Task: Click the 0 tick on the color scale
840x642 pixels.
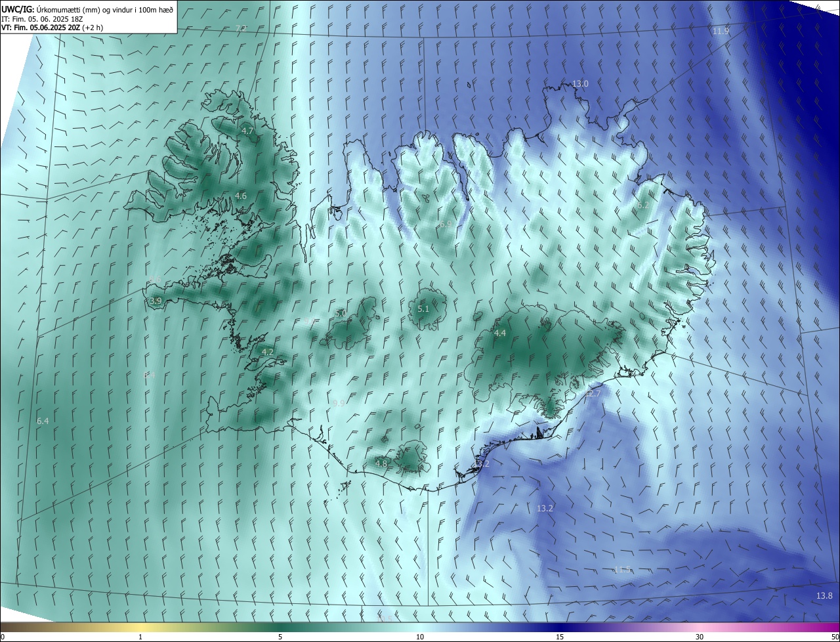Action: [x=3, y=637]
